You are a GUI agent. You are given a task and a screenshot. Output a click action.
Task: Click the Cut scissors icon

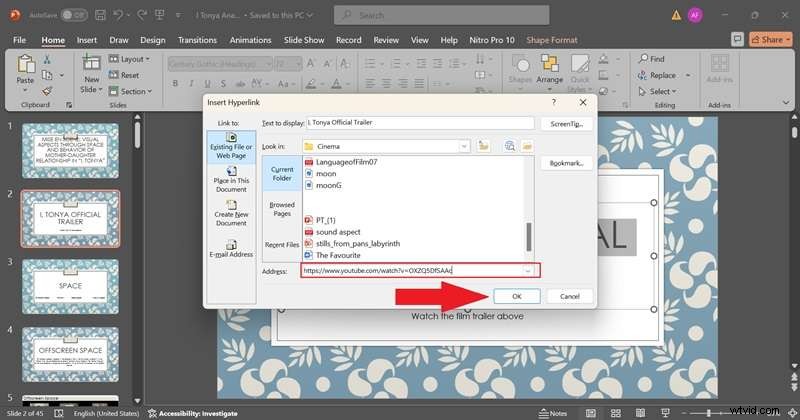click(47, 59)
